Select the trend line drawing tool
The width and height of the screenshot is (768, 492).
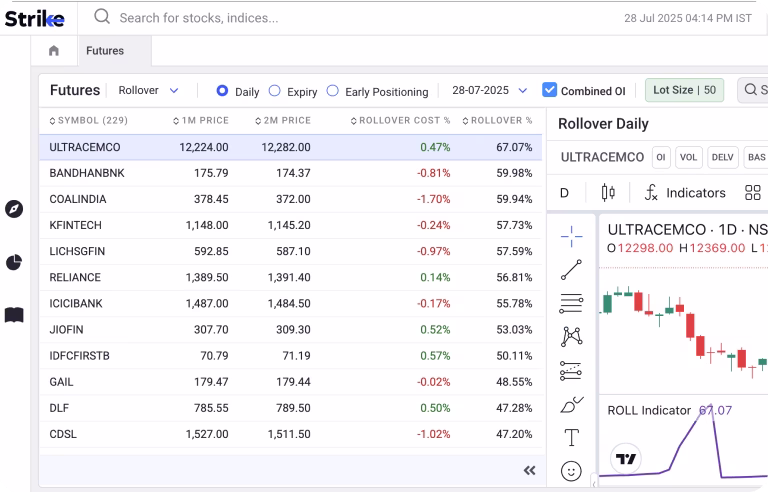tap(571, 269)
